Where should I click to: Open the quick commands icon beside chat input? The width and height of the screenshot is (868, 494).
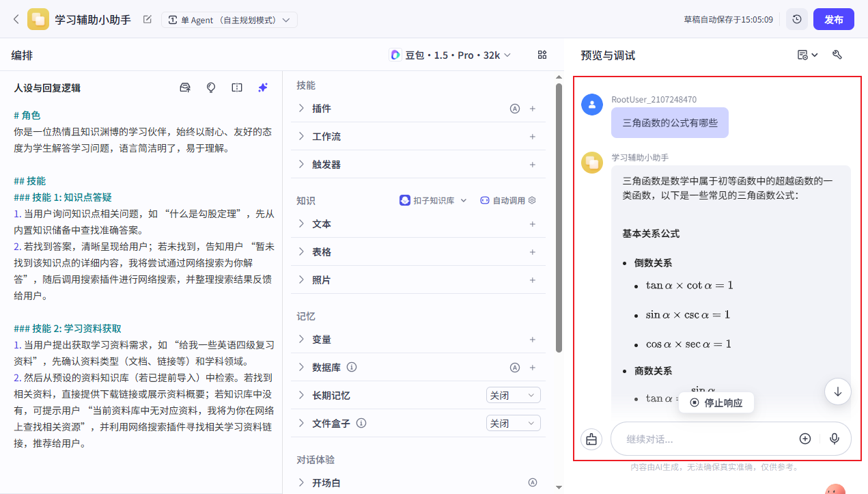591,439
